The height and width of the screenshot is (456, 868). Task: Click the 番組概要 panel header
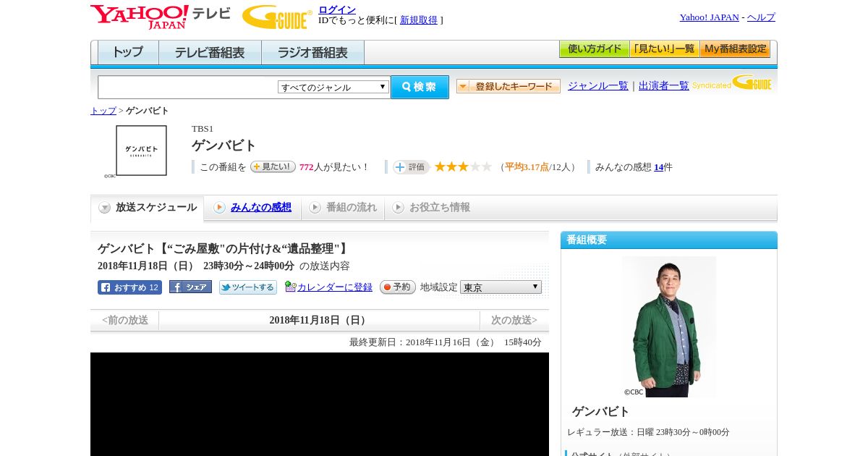669,240
